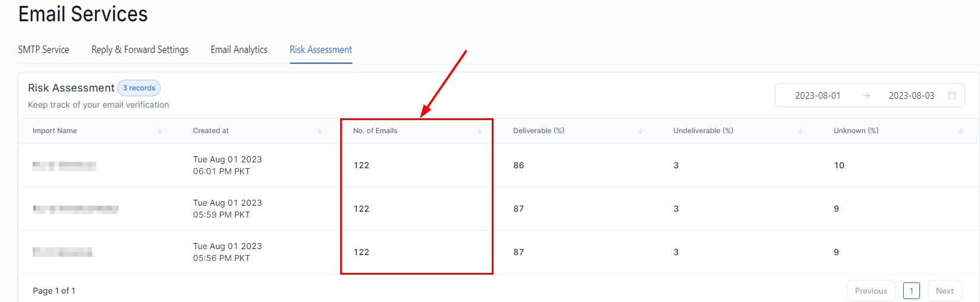Go to page 1 in pagination

911,291
